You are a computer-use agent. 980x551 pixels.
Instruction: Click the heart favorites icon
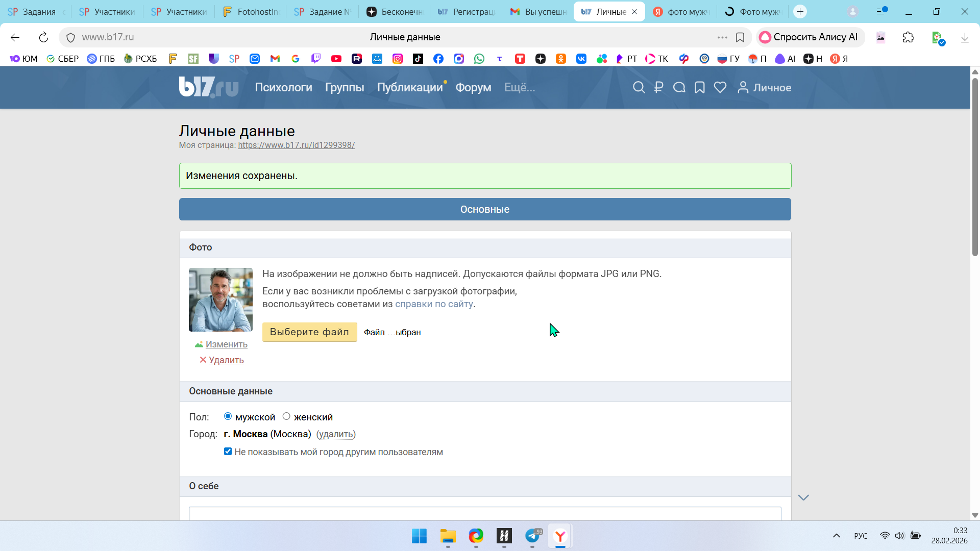[x=720, y=88]
